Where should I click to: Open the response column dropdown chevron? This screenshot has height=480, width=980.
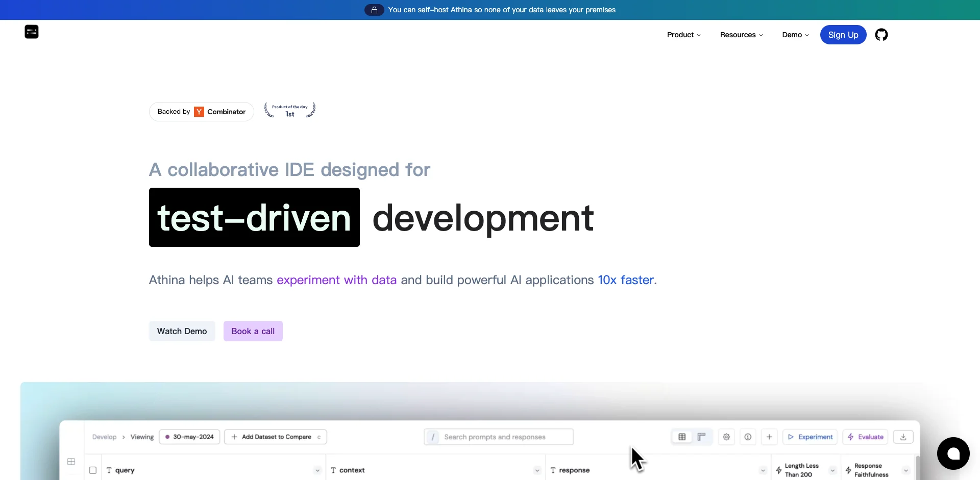point(763,470)
